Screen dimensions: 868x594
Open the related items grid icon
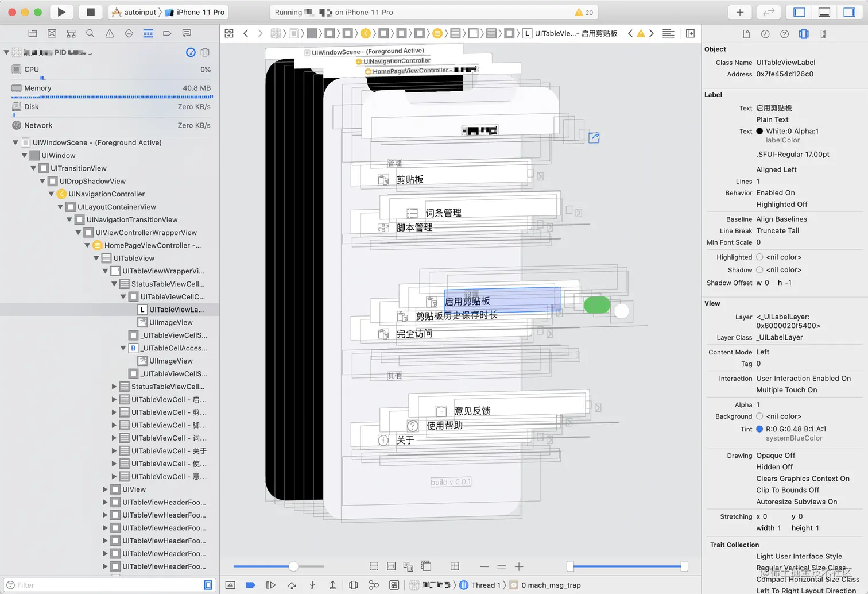click(229, 33)
